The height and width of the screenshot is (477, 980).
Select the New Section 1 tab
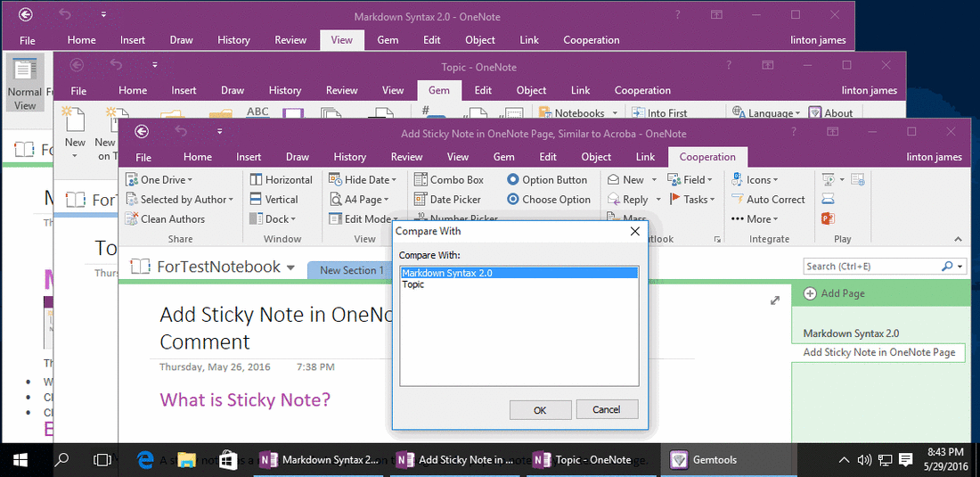click(351, 270)
